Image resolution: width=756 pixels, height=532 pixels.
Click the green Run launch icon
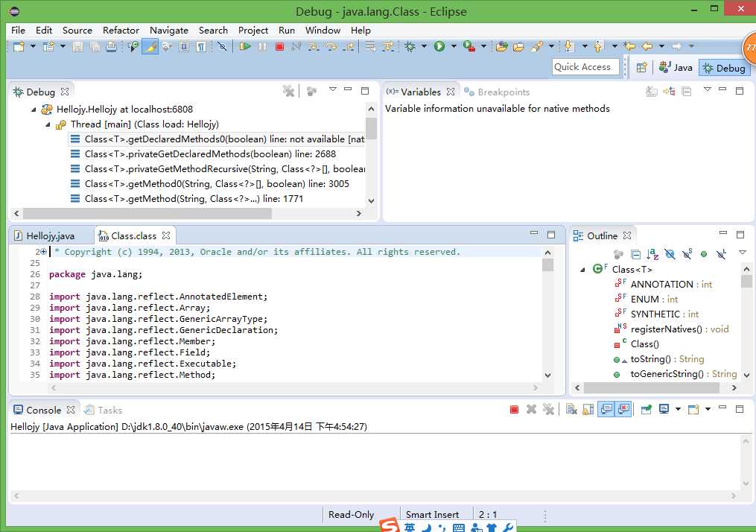pos(439,47)
